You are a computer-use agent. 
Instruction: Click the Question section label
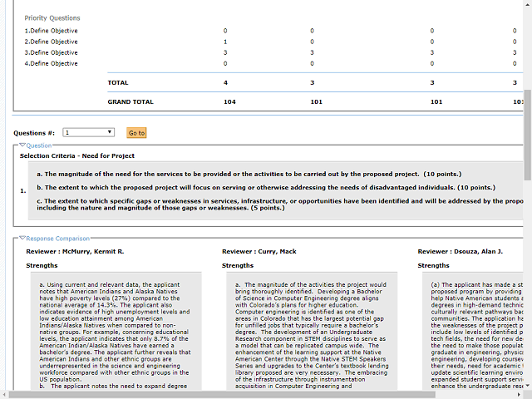pyautogui.click(x=39, y=145)
